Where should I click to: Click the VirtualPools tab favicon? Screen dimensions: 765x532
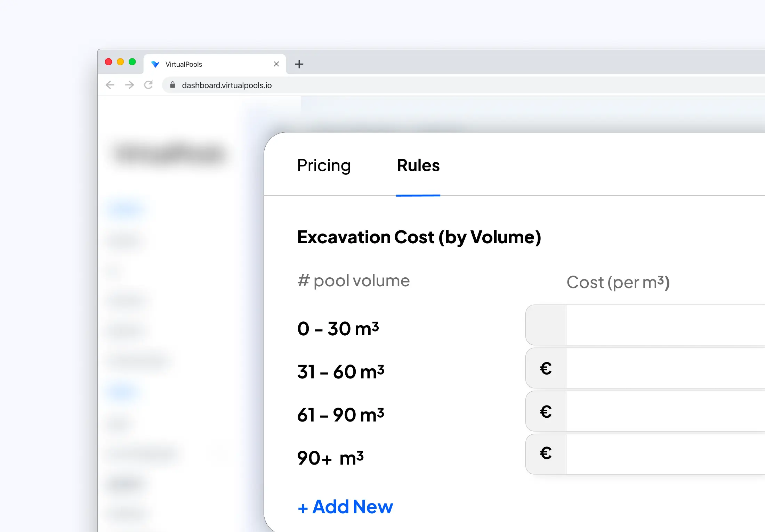click(155, 64)
